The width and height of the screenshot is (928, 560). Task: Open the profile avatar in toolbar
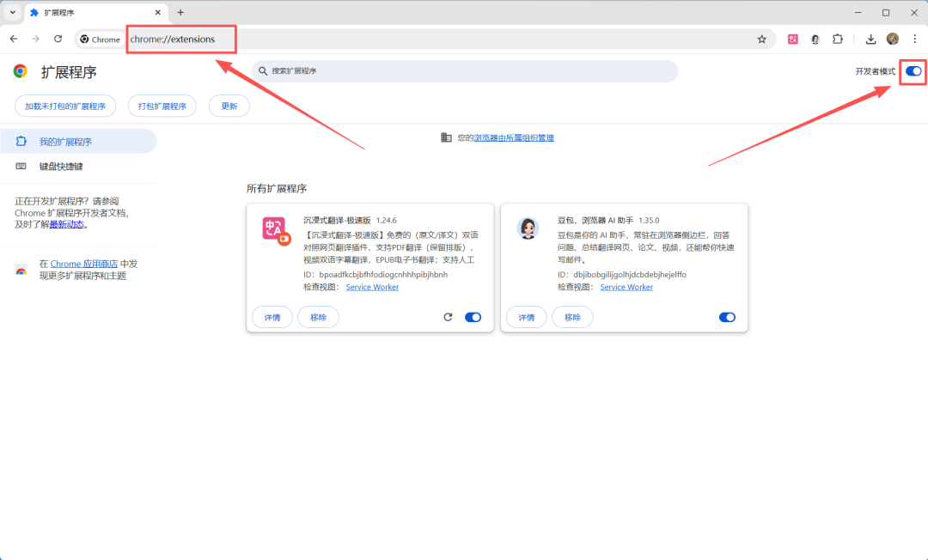(x=893, y=39)
